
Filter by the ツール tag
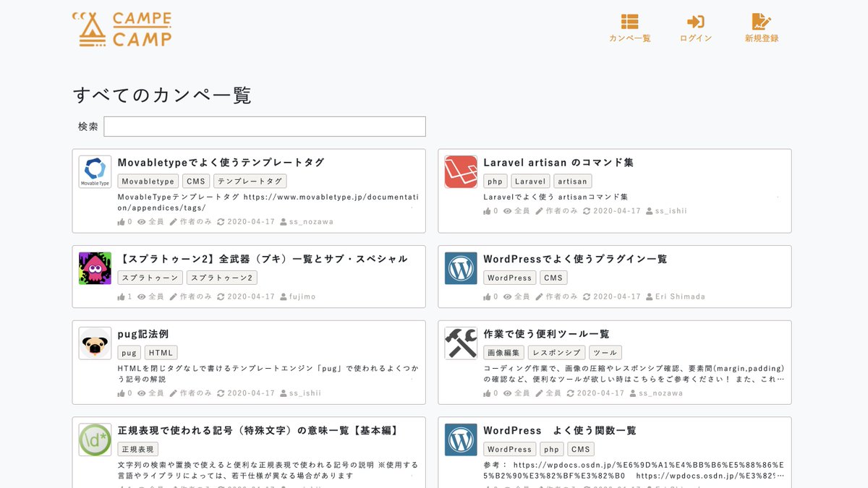point(605,353)
